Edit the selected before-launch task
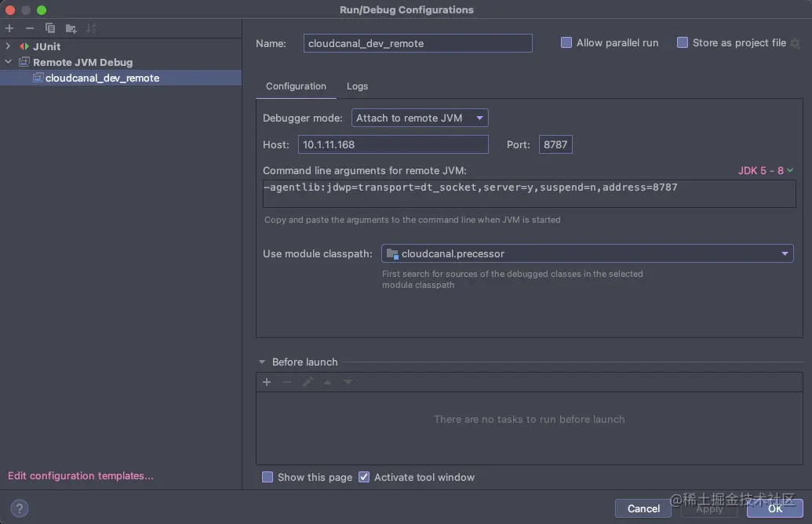Viewport: 812px width, 524px height. click(308, 382)
